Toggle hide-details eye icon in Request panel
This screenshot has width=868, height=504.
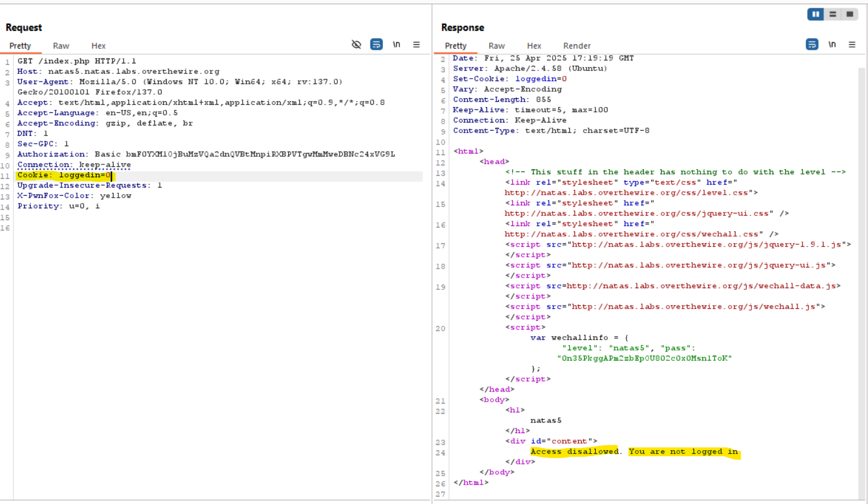[356, 44]
